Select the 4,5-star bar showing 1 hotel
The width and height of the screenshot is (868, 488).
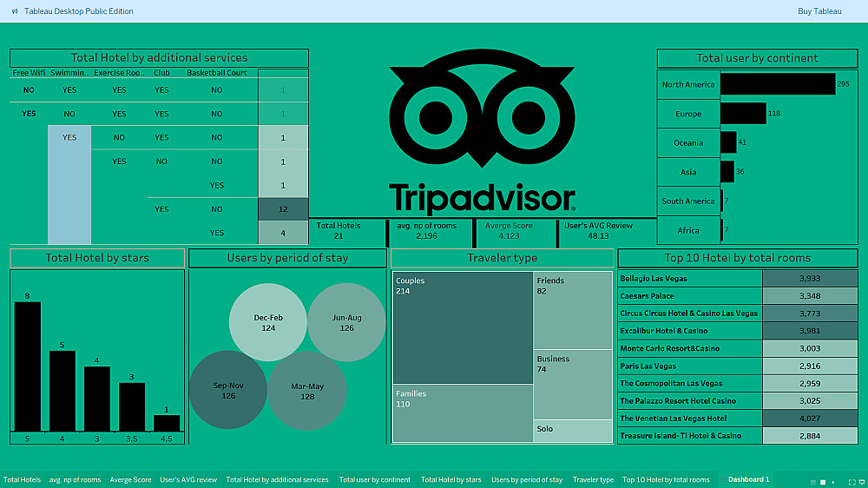[167, 423]
